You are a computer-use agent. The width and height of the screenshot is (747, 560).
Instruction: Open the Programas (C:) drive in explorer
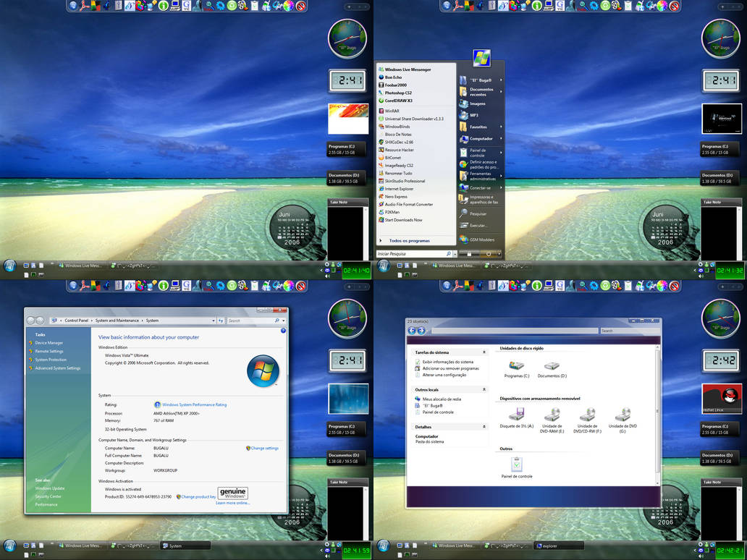click(x=516, y=370)
